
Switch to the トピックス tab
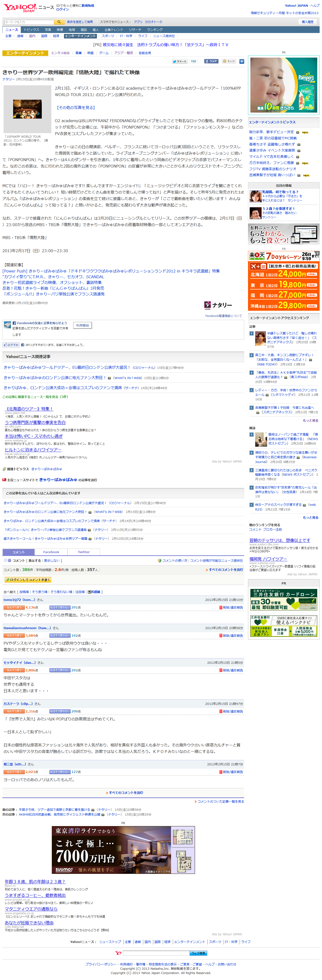(32, 30)
